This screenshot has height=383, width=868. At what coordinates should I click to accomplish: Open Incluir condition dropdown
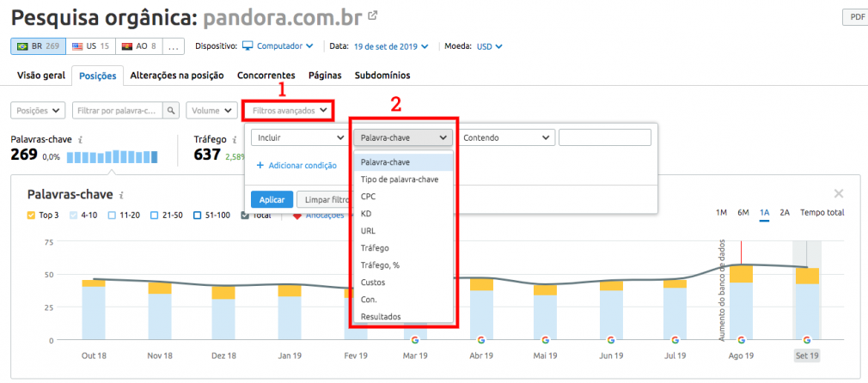click(x=299, y=137)
